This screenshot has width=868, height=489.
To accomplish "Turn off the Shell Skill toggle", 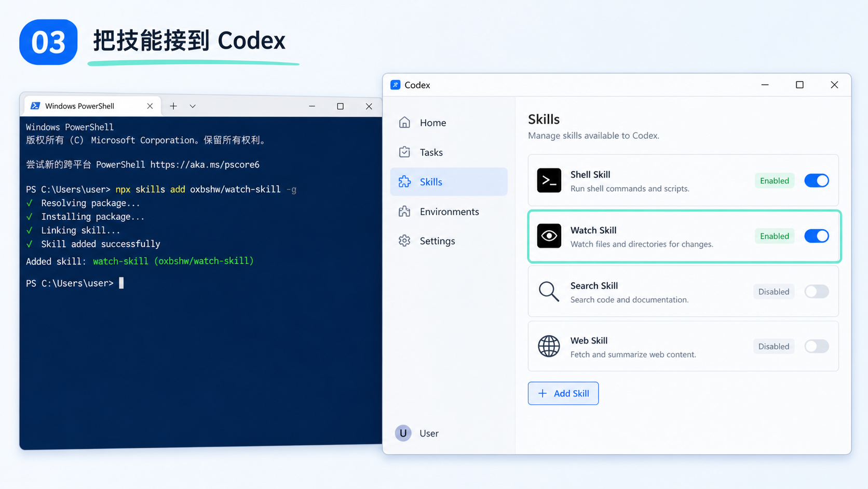I will coord(817,180).
